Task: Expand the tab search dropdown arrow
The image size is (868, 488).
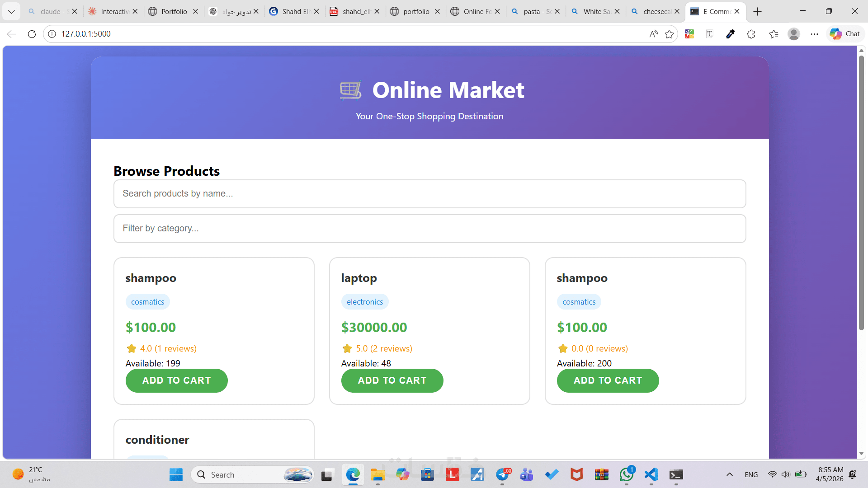Action: (11, 11)
